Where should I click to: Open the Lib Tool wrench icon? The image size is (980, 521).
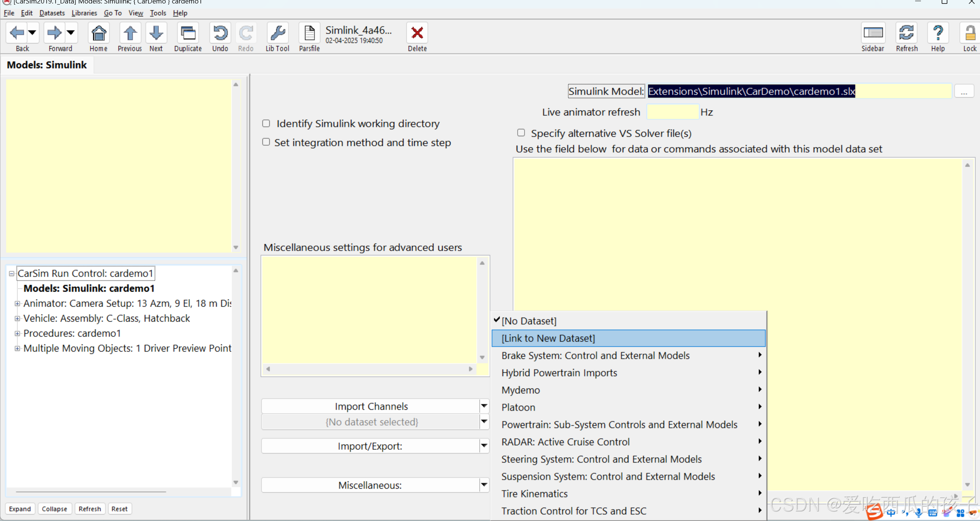277,33
